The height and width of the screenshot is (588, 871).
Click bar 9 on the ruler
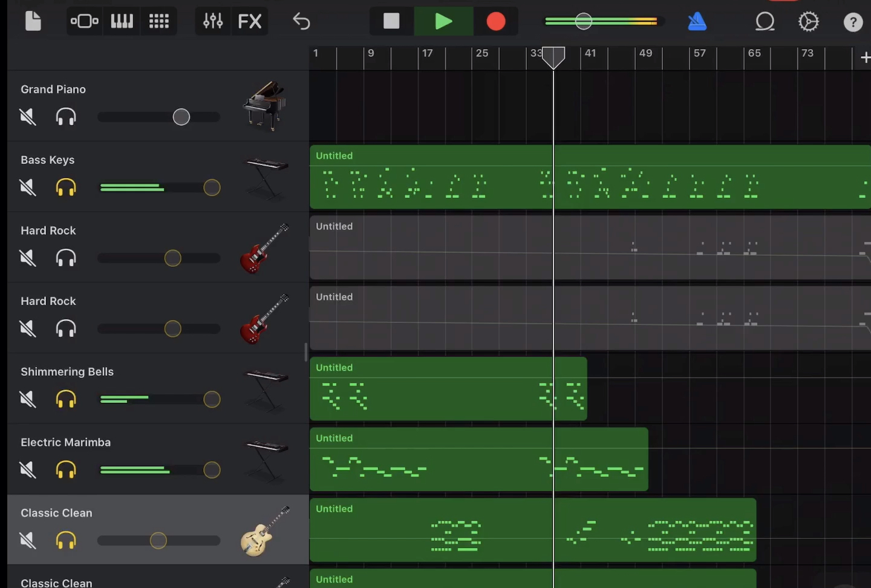coord(371,53)
